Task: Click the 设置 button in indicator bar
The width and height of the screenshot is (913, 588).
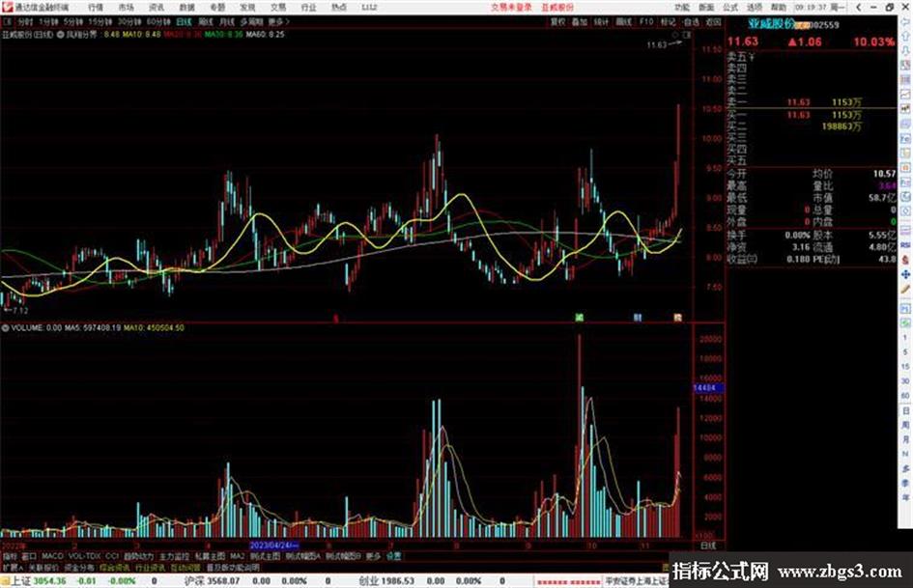Action: (x=393, y=556)
